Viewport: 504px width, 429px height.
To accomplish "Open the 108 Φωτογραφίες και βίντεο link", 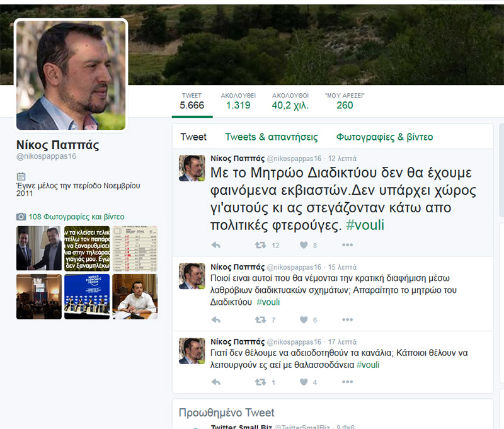I will coord(76,216).
